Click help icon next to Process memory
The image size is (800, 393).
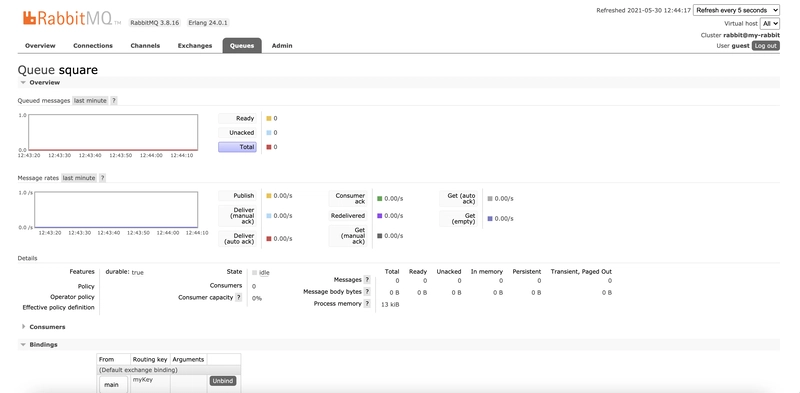(x=367, y=303)
